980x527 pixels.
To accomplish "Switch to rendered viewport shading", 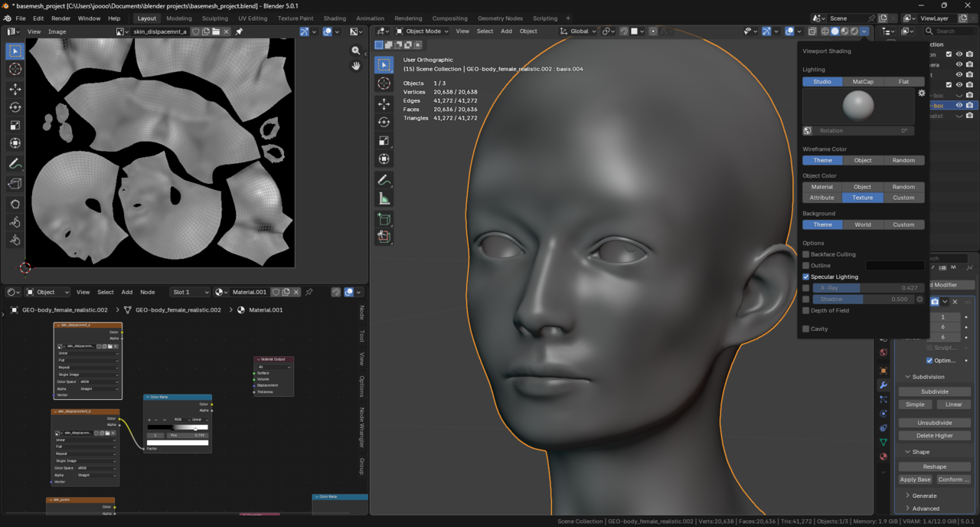I will [854, 31].
